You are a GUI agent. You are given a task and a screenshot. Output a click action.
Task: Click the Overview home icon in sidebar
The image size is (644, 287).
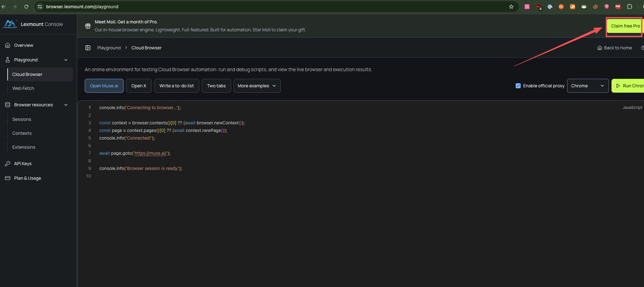8,45
